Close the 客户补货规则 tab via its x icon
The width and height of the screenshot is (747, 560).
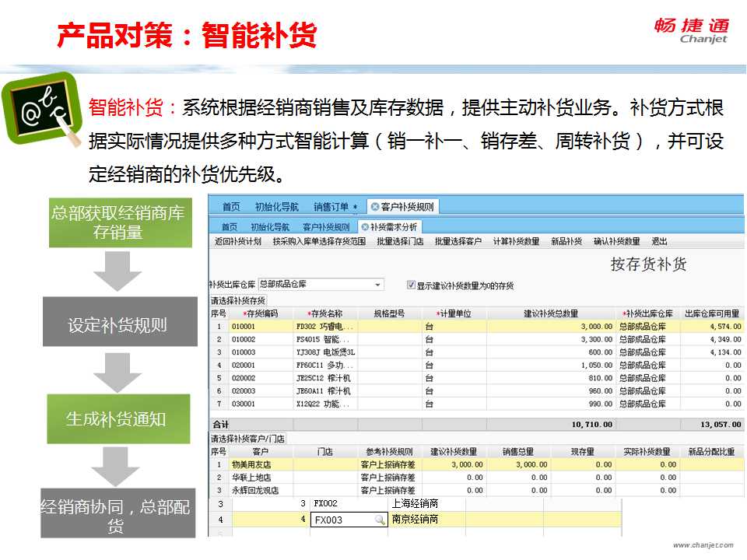[375, 207]
